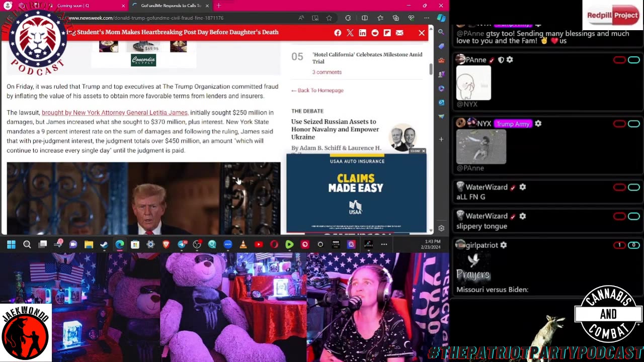Viewport: 644px width, 362px height.
Task: Open PAnne's sticker image in chat
Action: click(473, 83)
